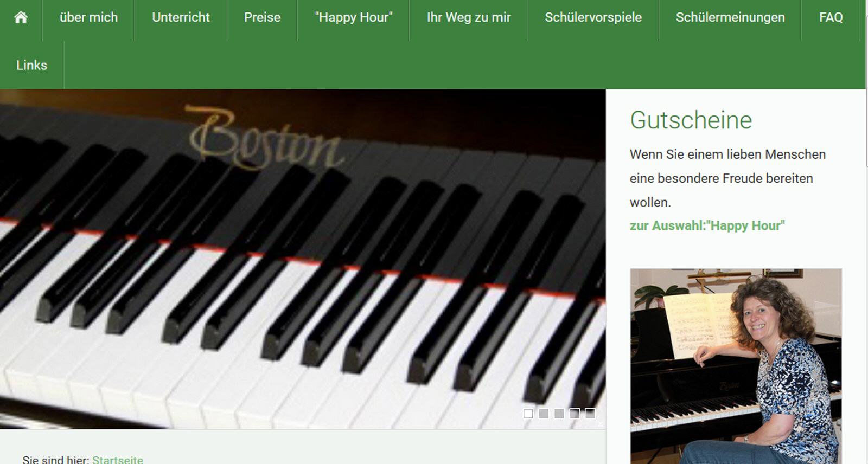Screen dimensions: 868x464
Task: Open the Unterricht menu item
Action: coord(181,17)
